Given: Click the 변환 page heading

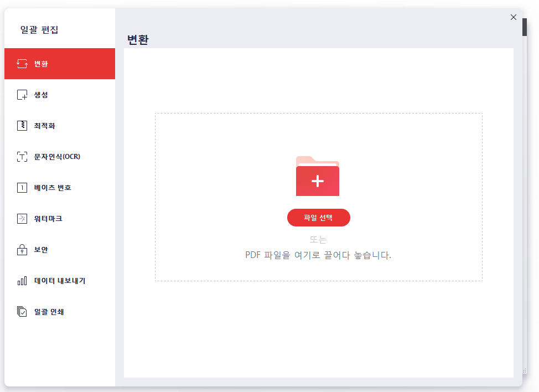Looking at the screenshot, I should point(138,39).
